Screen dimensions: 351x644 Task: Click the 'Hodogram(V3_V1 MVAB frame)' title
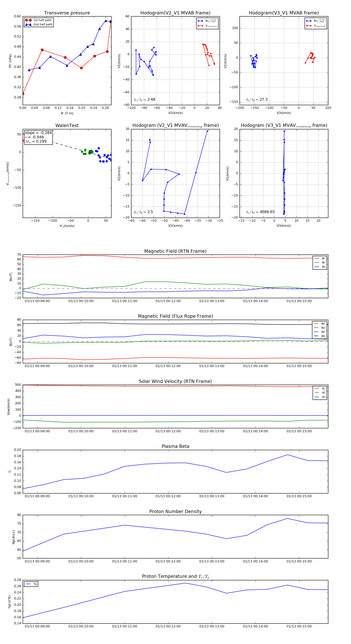coord(284,13)
